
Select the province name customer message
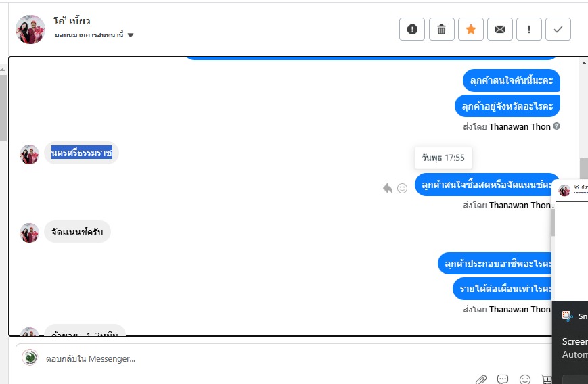point(81,153)
